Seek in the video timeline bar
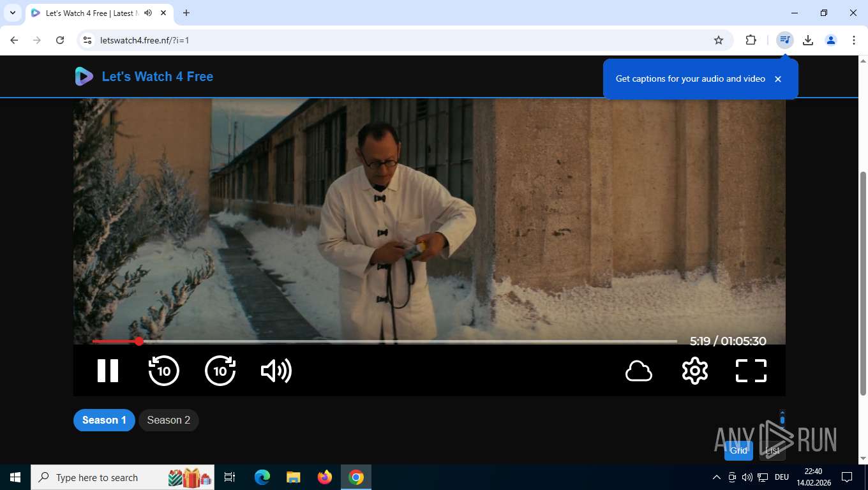Viewport: 868px width, 490px height. pyautogui.click(x=385, y=341)
